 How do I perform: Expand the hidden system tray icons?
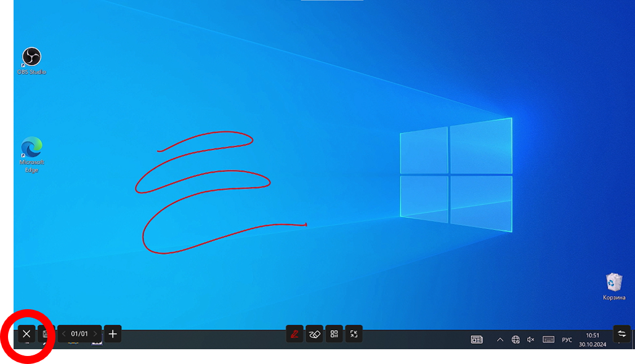(x=500, y=339)
